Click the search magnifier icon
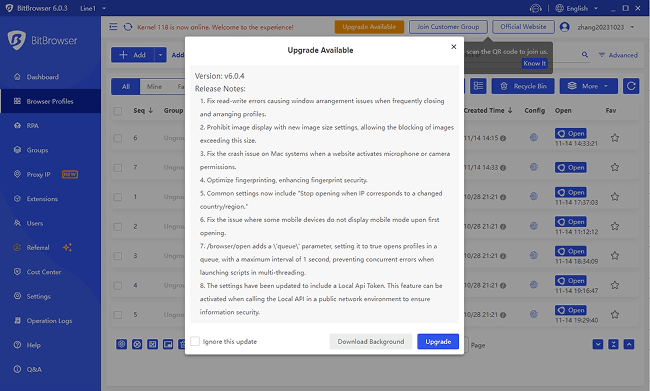Viewport: 650px width, 391px height. point(585,55)
